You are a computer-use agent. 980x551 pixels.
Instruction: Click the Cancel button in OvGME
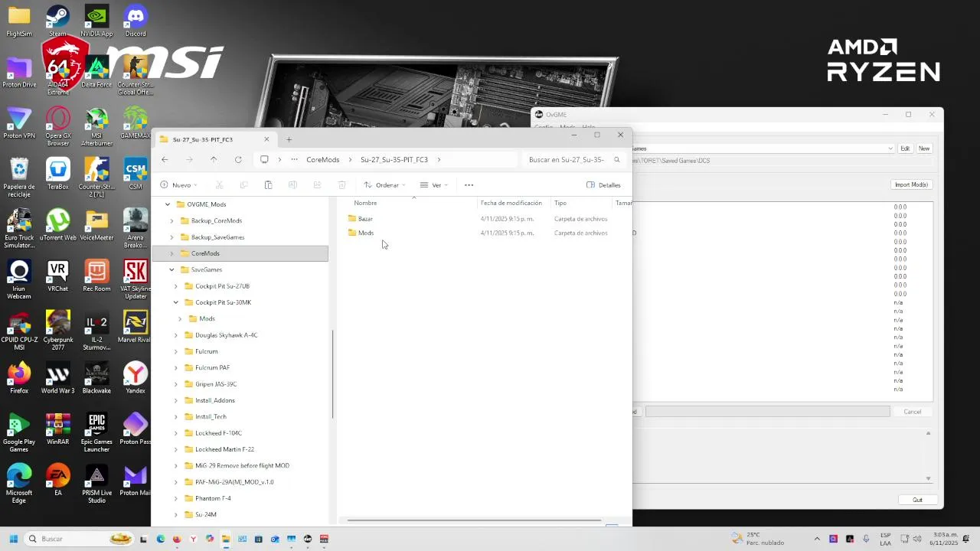point(912,412)
